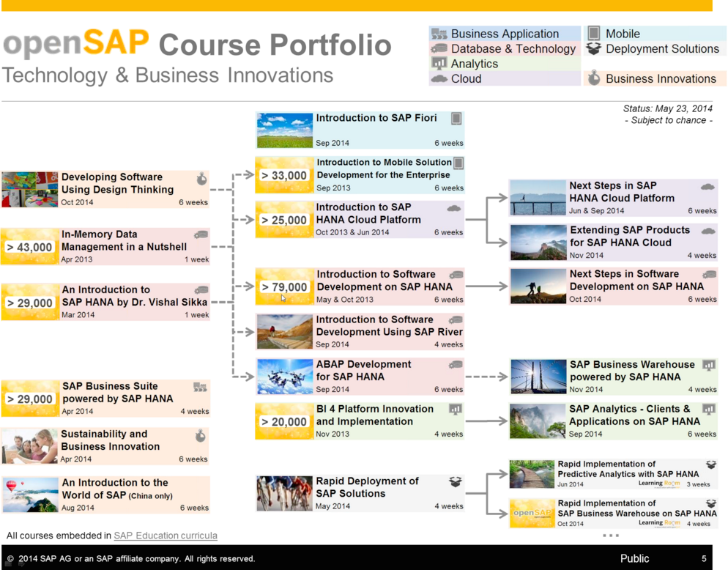
Task: Click deployment icon on Business Warehouse on SAP HANA card
Action: 711,503
